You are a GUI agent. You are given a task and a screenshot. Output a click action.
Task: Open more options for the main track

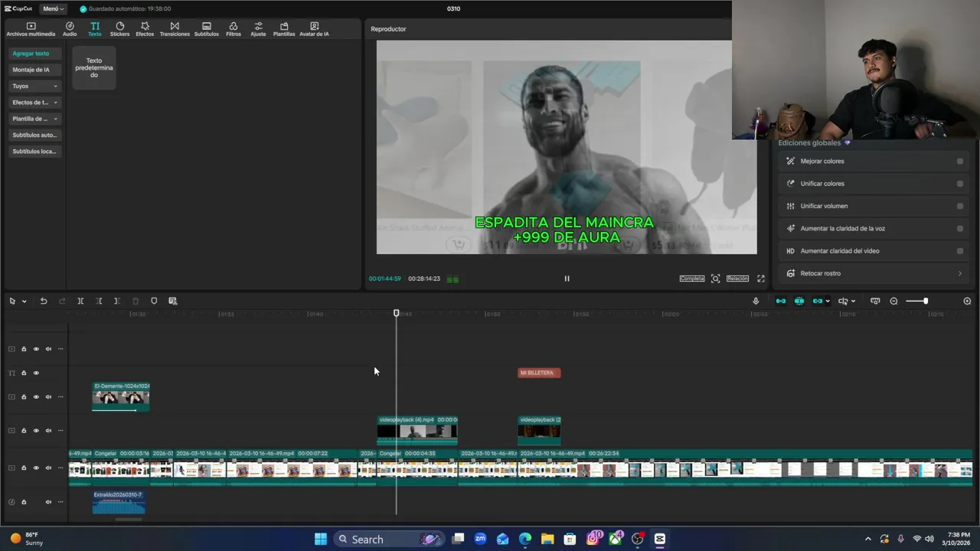coord(60,468)
